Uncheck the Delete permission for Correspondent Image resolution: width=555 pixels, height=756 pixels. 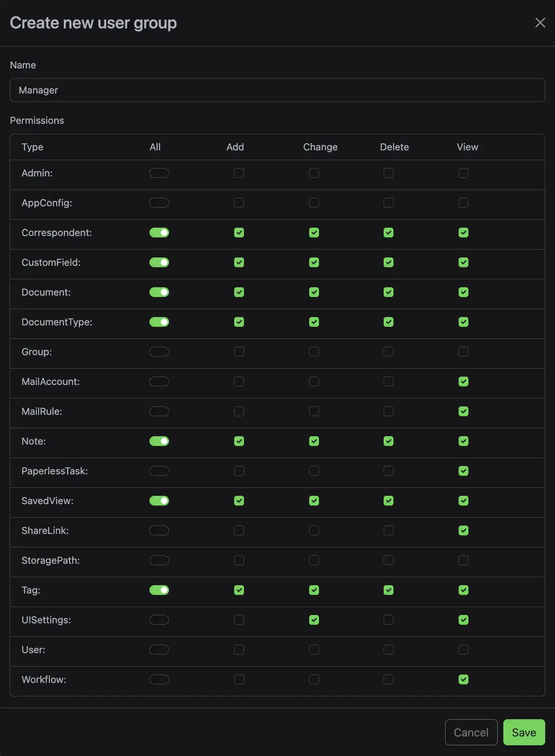388,233
